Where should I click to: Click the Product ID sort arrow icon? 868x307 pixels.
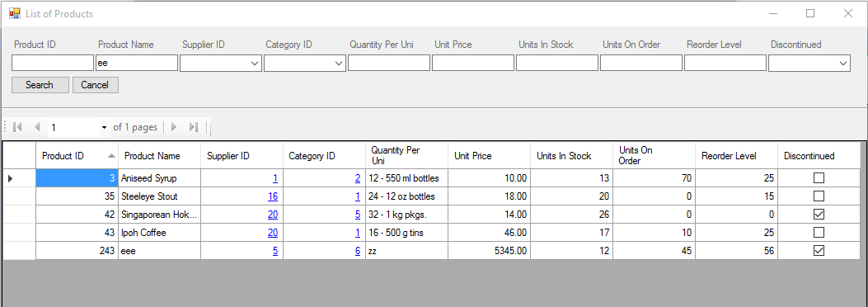point(112,156)
